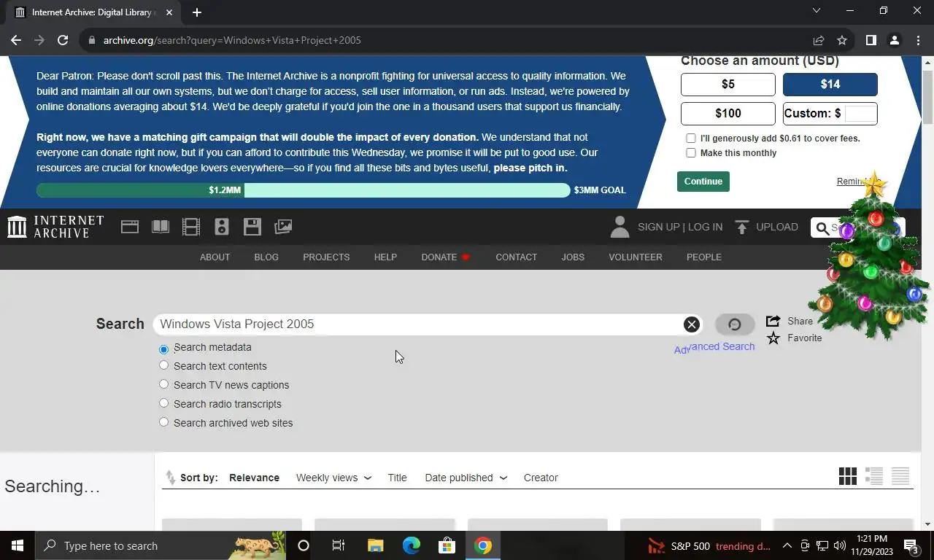The image size is (934, 560).
Task: Click the search spinner go button
Action: (735, 324)
